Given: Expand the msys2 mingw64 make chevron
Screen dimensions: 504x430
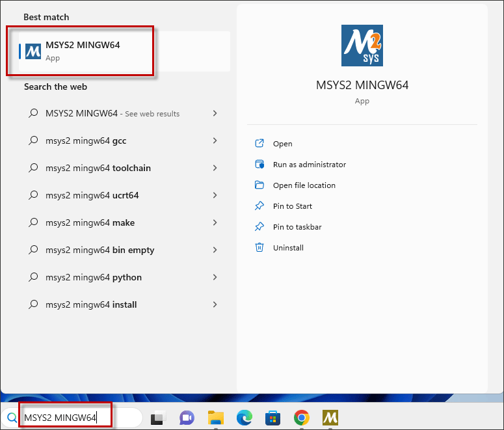Looking at the screenshot, I should (215, 222).
